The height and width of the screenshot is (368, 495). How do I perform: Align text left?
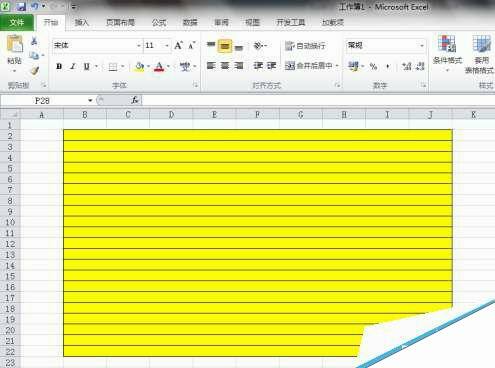pos(211,65)
